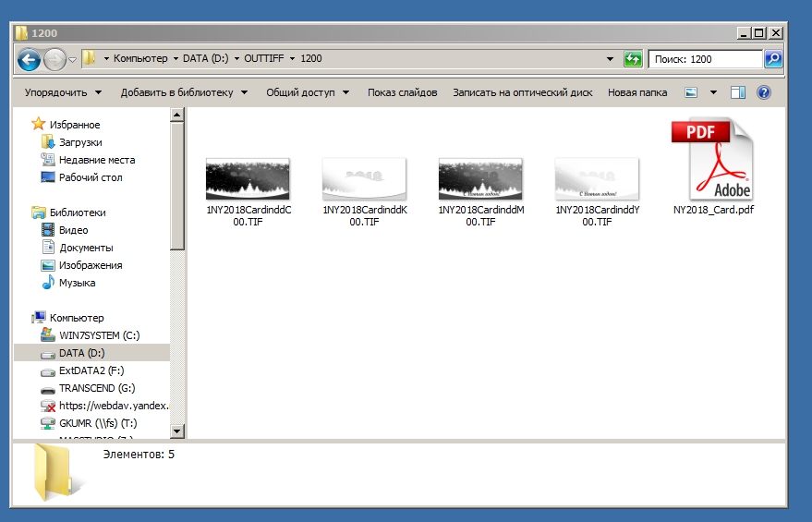Select 'Компьютер' in navigation pane
The height and width of the screenshot is (522, 812).
click(x=67, y=318)
